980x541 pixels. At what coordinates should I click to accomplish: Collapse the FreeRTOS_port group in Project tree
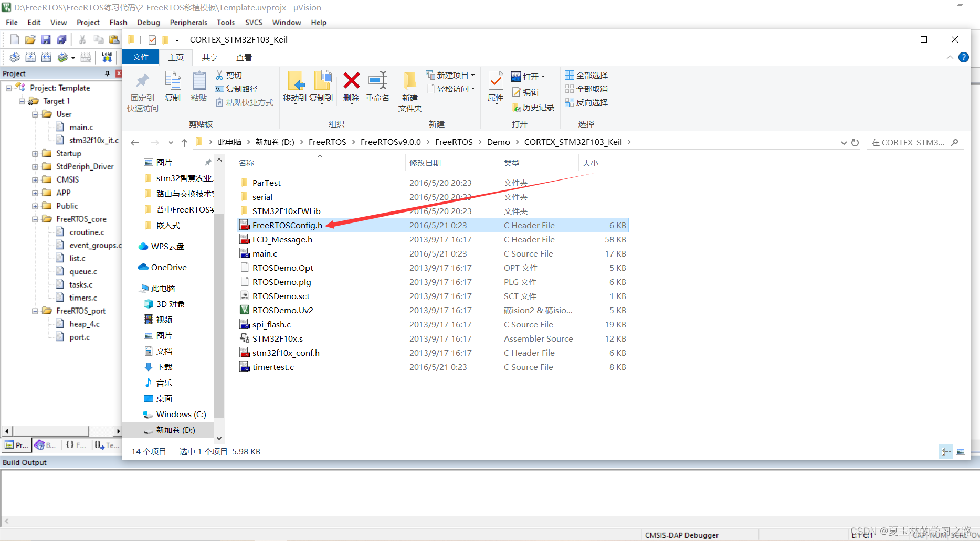[x=35, y=311]
